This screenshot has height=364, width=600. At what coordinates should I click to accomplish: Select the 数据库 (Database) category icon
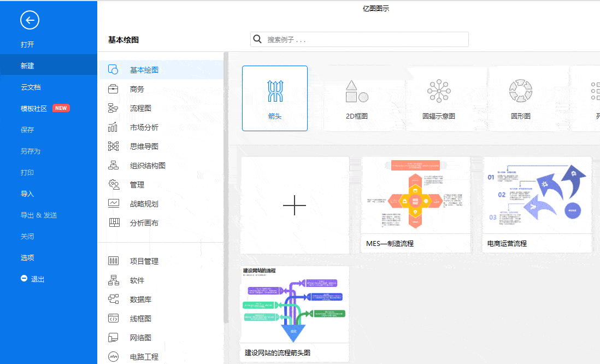pos(114,299)
